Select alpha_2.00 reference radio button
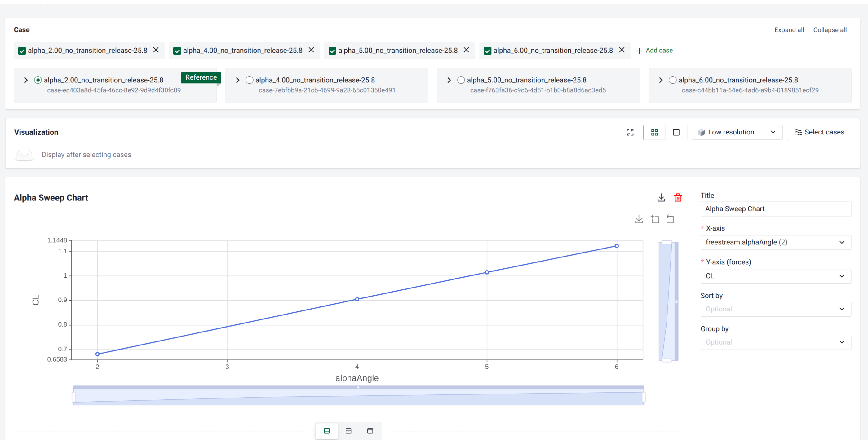Screen dimensions: 868x440 38,80
